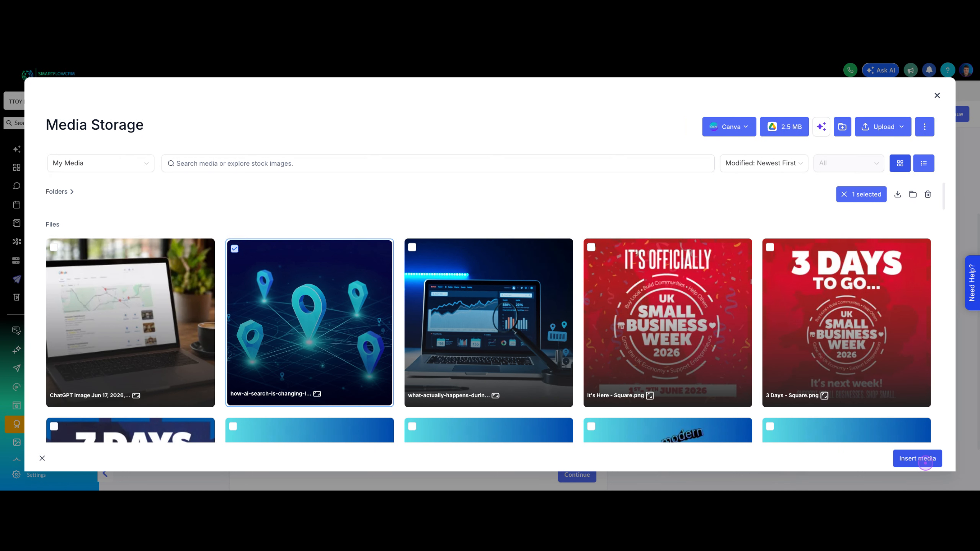Open the sidebar AI sparkle icon

[x=16, y=149]
